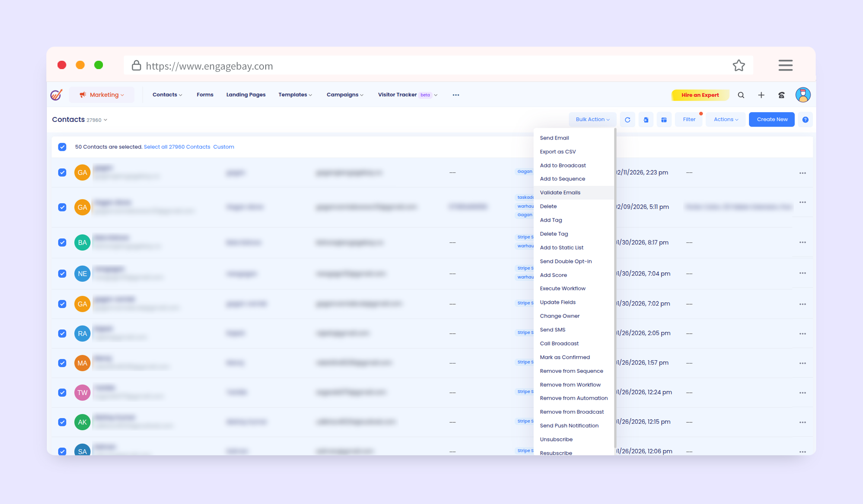Select Export as CSV option
Screen dimensions: 863x504
[x=557, y=152]
